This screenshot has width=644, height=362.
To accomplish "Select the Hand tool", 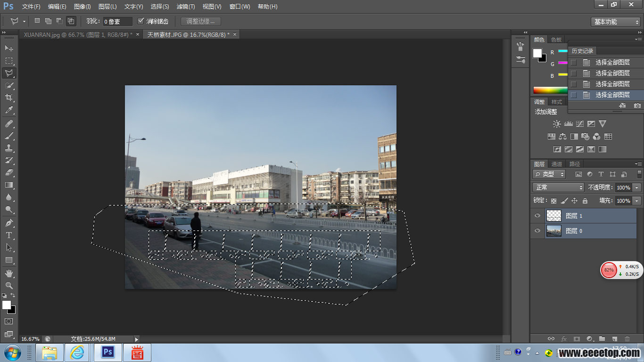I will tap(9, 273).
